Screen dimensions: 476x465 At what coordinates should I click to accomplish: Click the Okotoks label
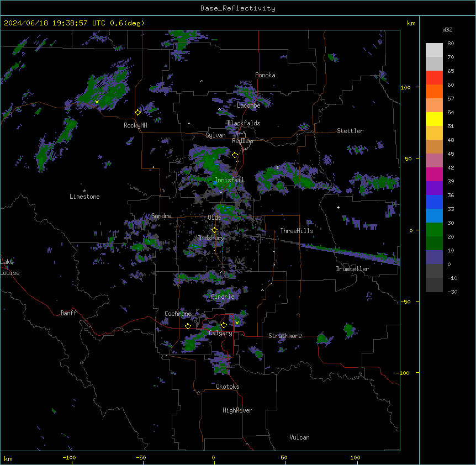tap(228, 387)
